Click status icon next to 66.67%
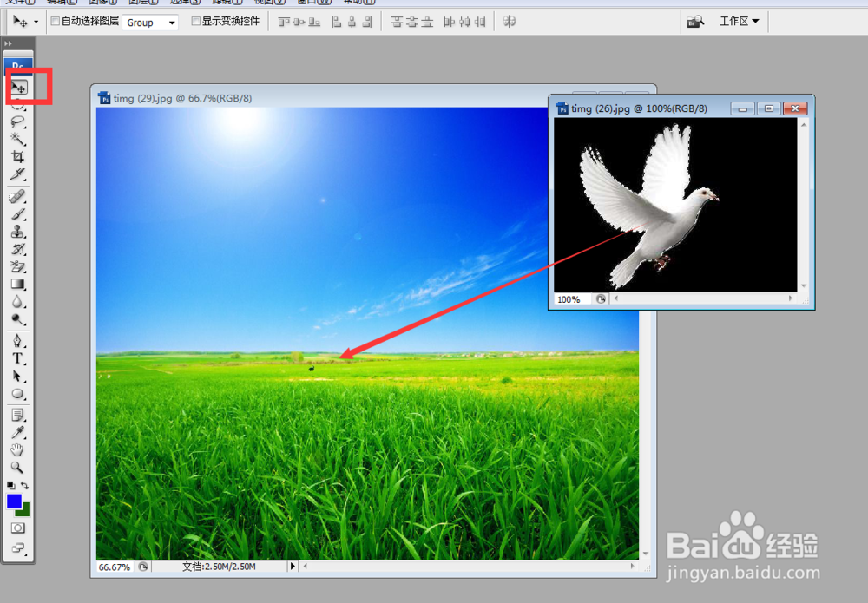The height and width of the screenshot is (603, 868). coord(143,567)
